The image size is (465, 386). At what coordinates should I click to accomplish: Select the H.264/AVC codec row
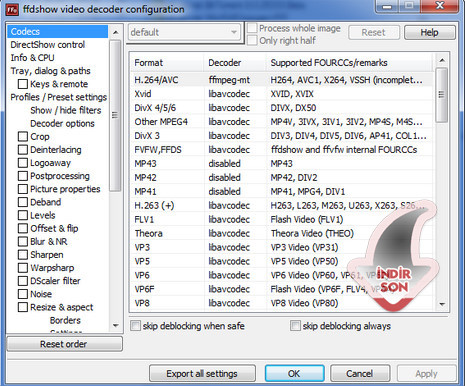[282, 80]
